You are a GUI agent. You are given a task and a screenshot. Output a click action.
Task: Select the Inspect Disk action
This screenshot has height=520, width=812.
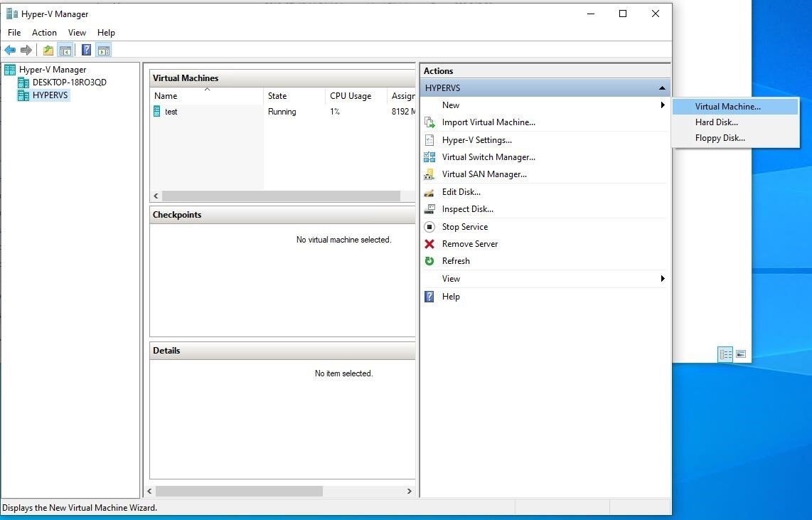467,208
